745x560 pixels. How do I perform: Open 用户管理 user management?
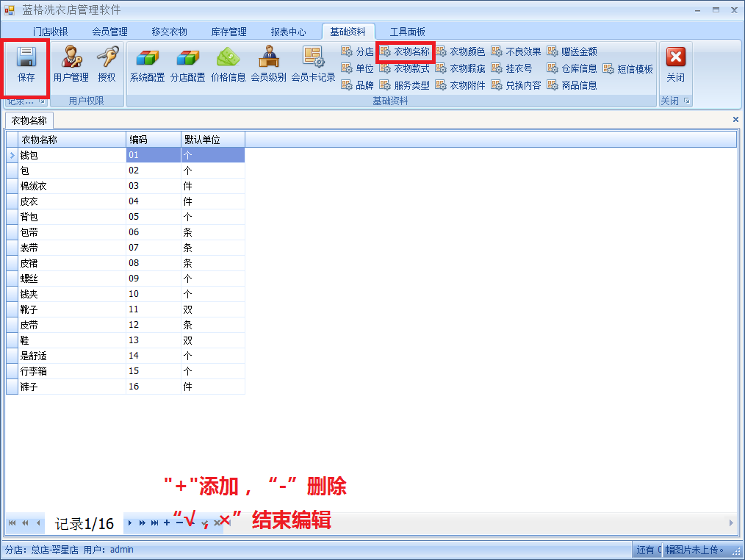(x=71, y=63)
